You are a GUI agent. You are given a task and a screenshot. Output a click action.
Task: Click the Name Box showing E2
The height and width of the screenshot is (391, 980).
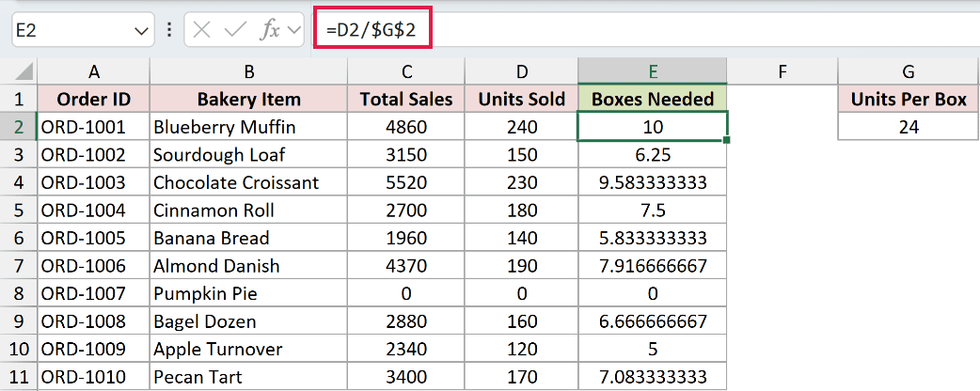point(83,29)
